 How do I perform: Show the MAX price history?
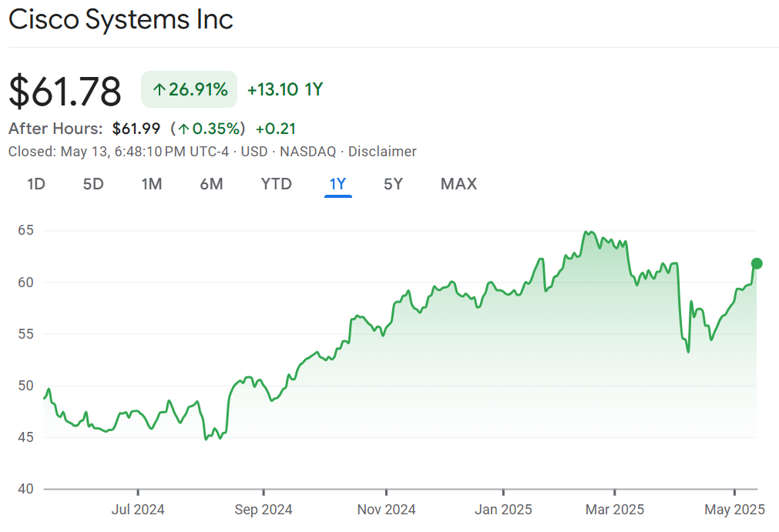pyautogui.click(x=458, y=184)
